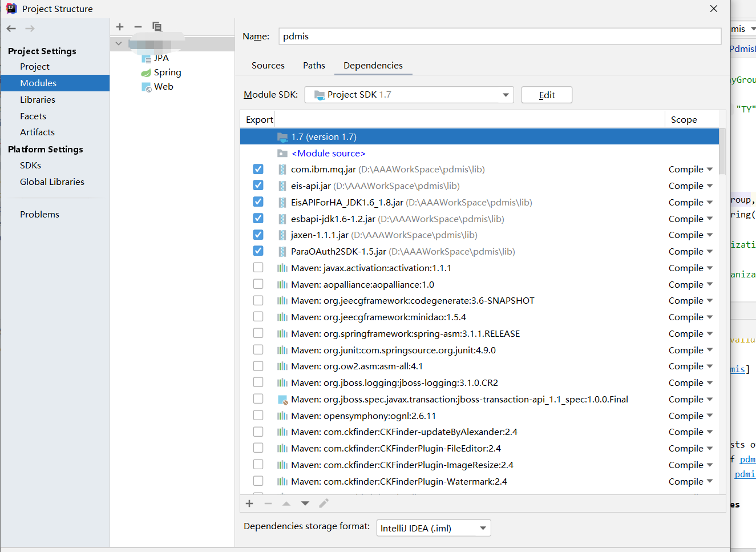Click the Module source folder icon

point(282,154)
